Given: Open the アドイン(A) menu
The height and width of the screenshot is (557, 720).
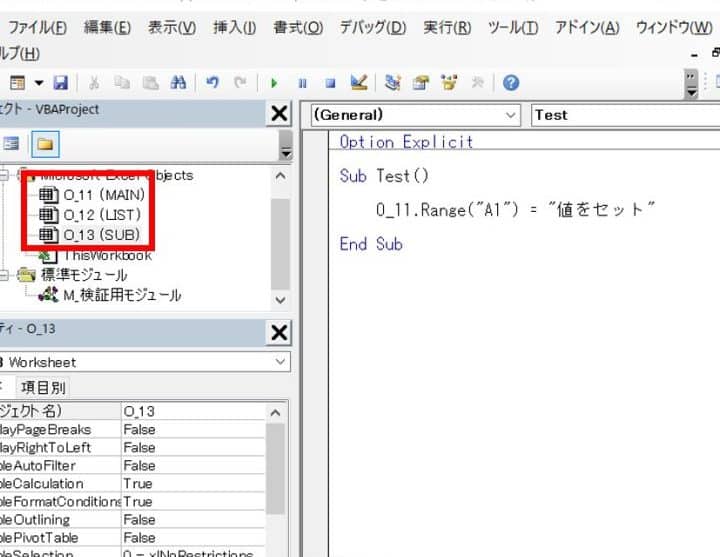Looking at the screenshot, I should click(x=587, y=28).
